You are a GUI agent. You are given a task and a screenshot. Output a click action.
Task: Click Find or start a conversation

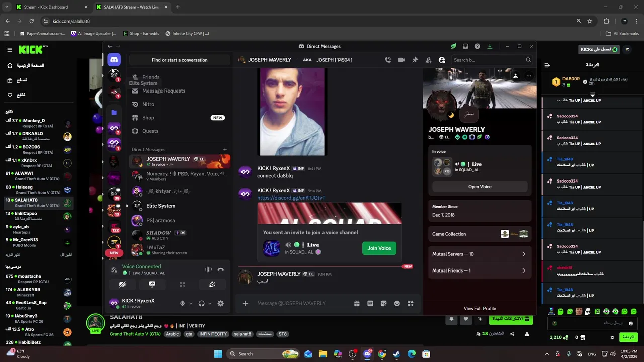click(x=180, y=60)
